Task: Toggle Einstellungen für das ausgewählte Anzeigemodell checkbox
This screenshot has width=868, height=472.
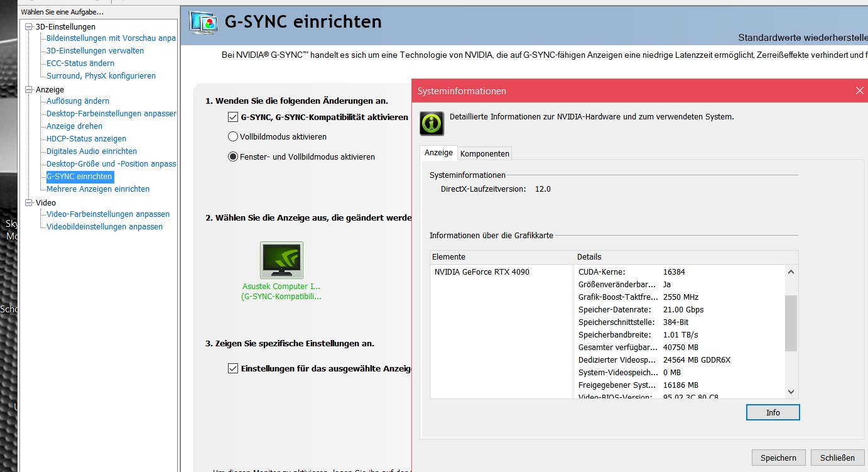Action: [x=233, y=368]
